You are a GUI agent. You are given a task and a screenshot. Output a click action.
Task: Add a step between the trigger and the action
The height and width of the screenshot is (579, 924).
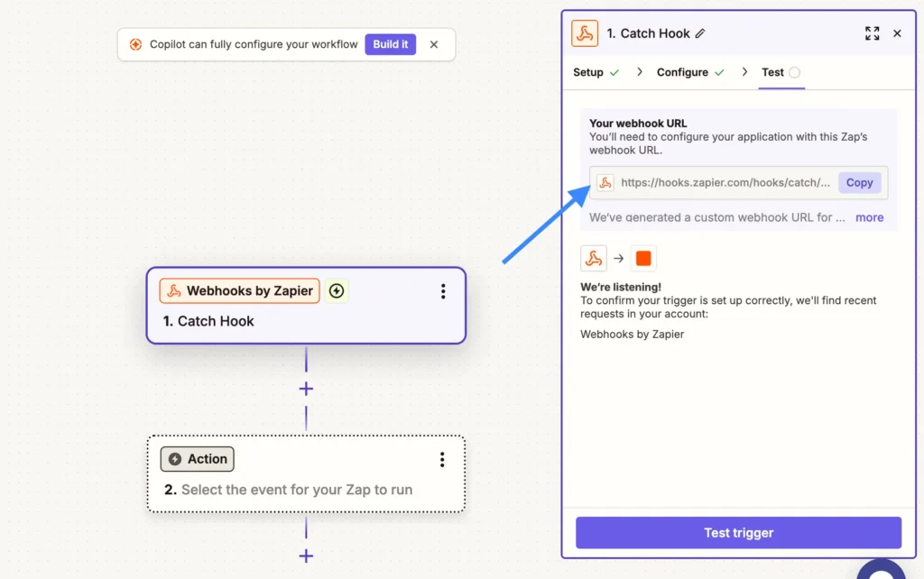[306, 389]
